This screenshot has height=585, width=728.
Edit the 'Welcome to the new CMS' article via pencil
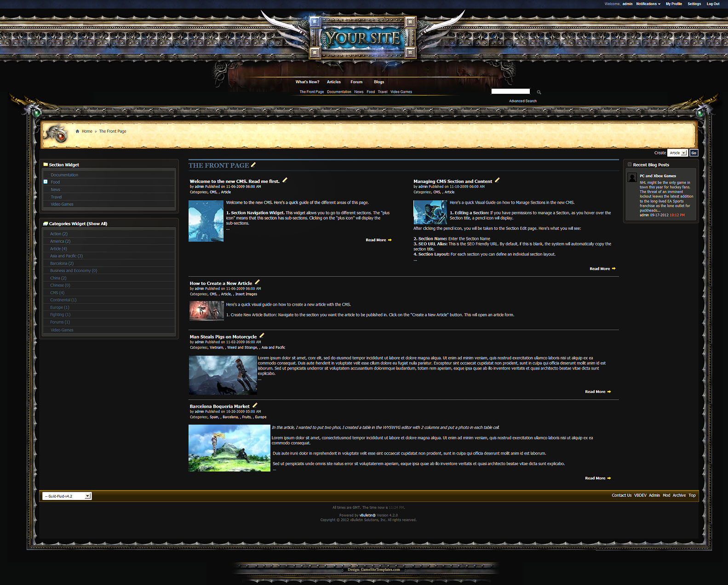285,180
